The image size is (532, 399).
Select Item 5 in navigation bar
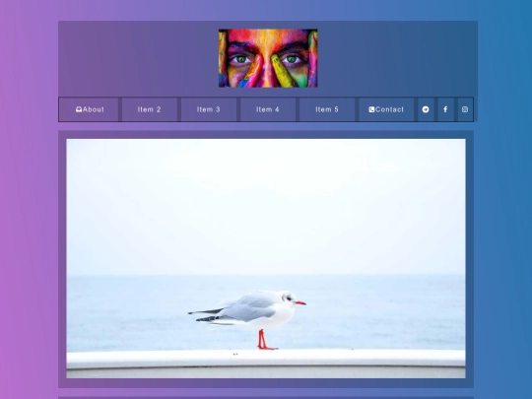tap(327, 109)
